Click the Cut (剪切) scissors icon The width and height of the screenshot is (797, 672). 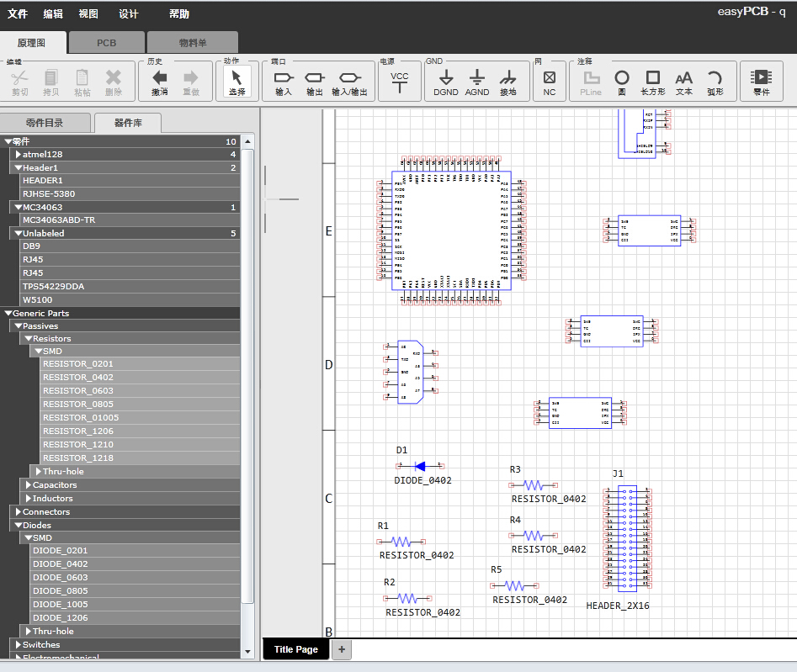20,77
